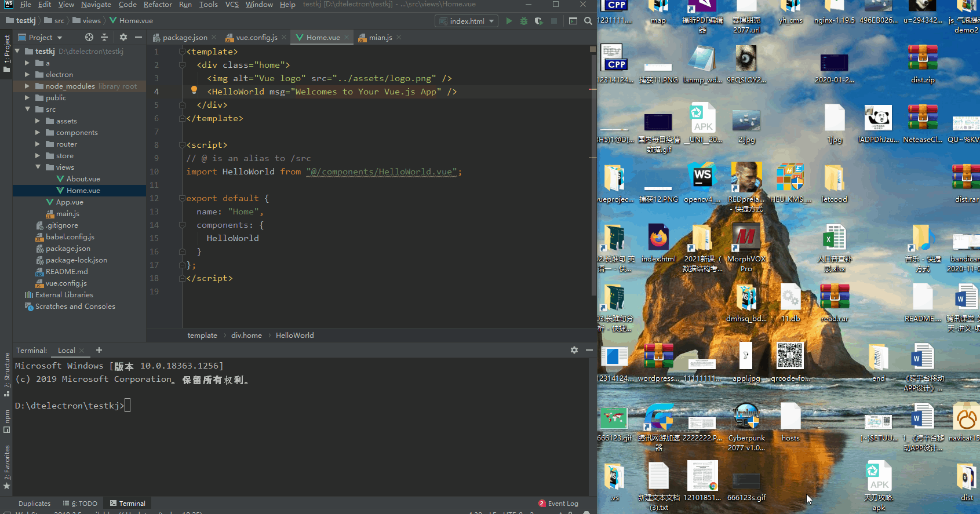Click the terminal command prompt input
Viewport: 980px width, 514px height.
pos(127,406)
